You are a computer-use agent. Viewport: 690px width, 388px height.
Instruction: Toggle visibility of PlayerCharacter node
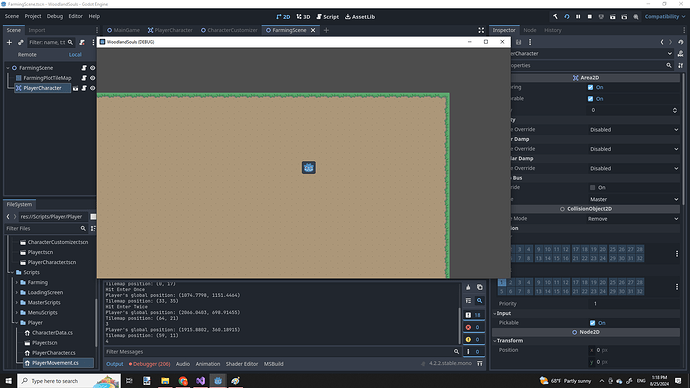92,88
